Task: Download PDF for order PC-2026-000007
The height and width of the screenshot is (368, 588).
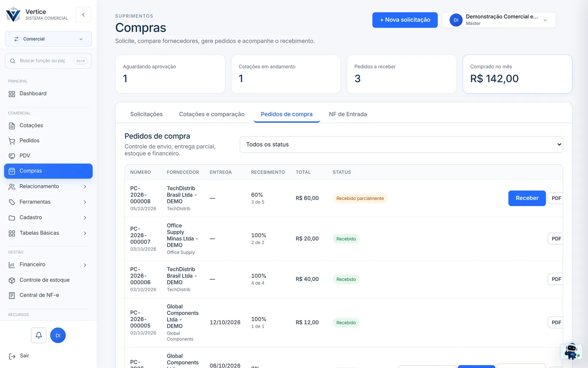Action: point(556,239)
